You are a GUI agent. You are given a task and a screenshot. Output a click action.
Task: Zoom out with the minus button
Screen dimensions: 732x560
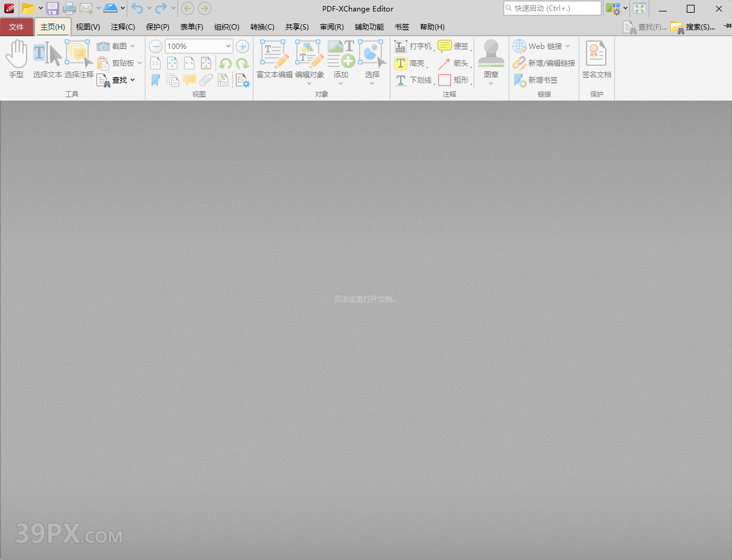pos(156,46)
